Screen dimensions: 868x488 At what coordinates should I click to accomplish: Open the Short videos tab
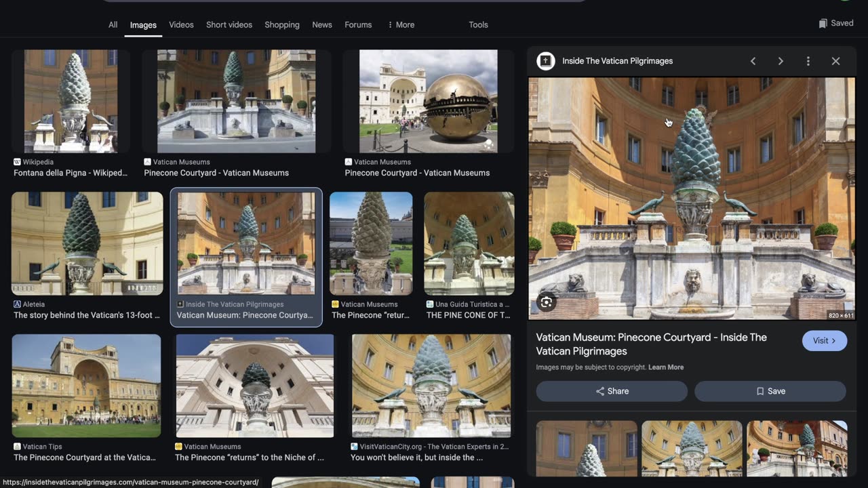pos(229,24)
